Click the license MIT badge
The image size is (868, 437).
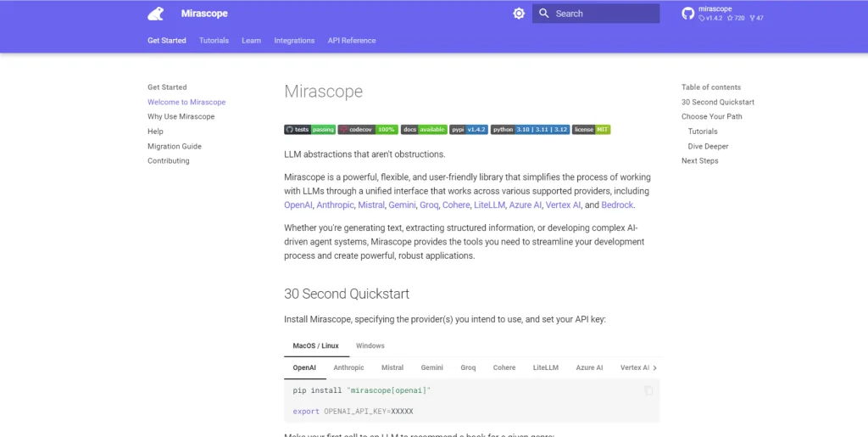(x=591, y=130)
